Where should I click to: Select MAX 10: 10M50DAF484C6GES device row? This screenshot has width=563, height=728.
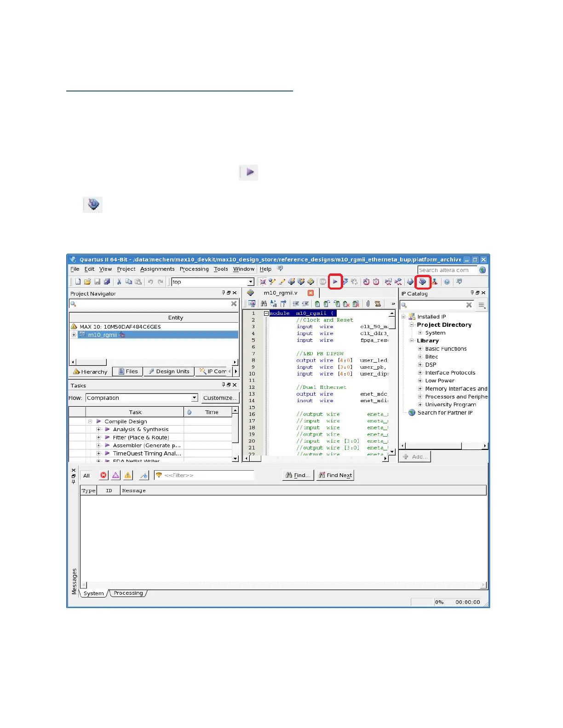(x=154, y=327)
